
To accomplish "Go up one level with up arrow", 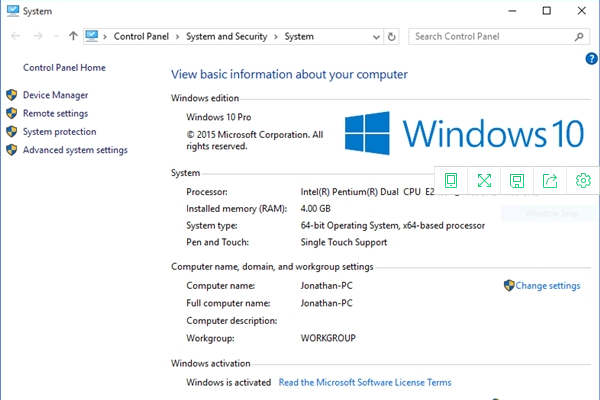I will pyautogui.click(x=73, y=36).
